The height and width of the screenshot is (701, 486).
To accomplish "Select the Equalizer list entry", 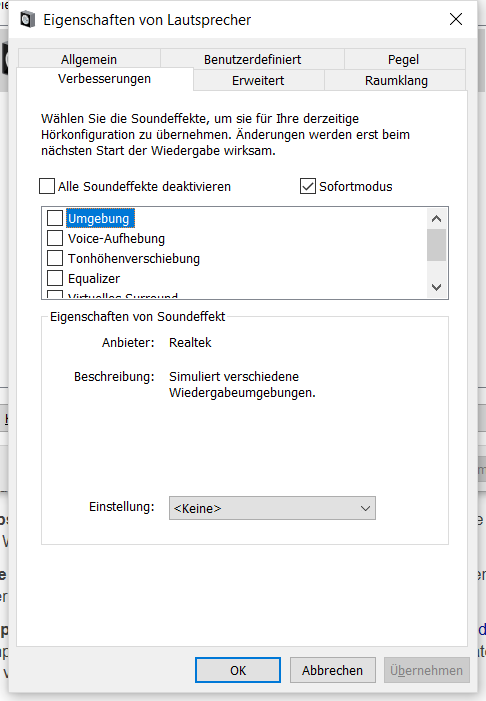I will click(94, 278).
